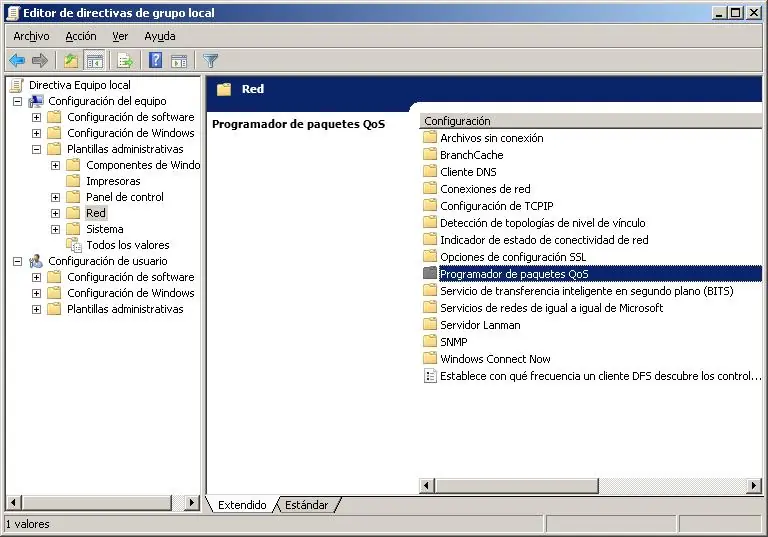Image resolution: width=768 pixels, height=537 pixels.
Task: Click the Todos los valores icon
Action: click(x=74, y=245)
